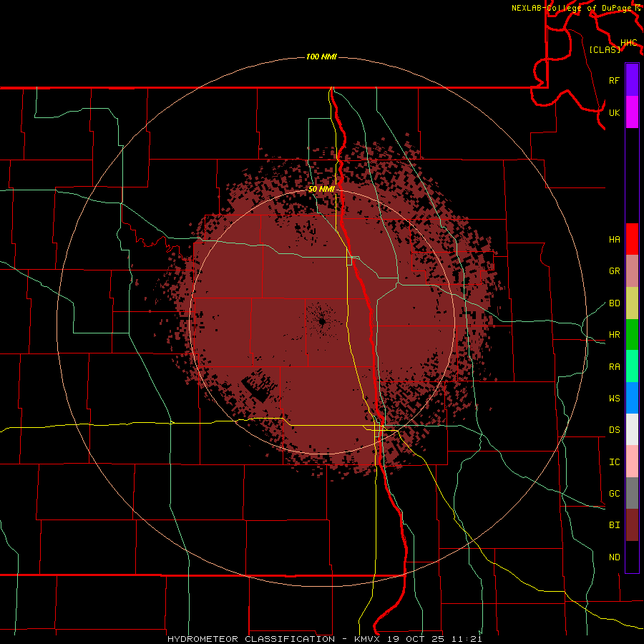Click the UK legend label
The height and width of the screenshot is (644, 644).
614,112
